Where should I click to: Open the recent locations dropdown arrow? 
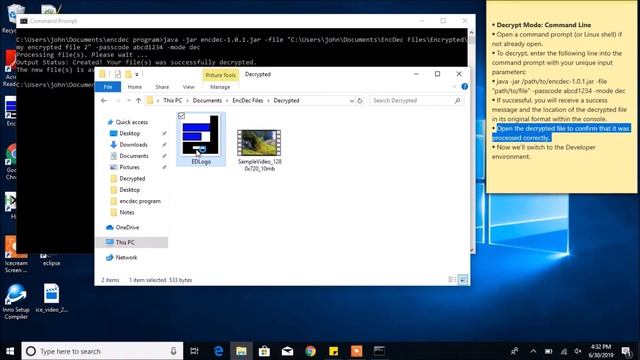(x=129, y=100)
